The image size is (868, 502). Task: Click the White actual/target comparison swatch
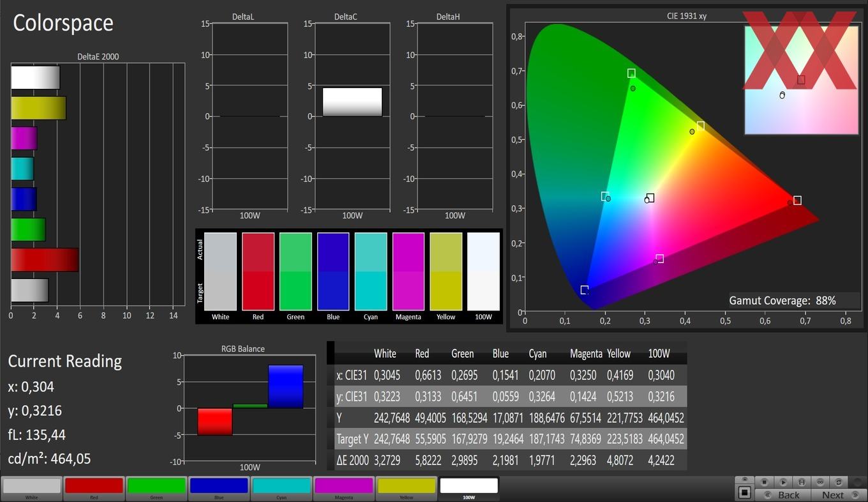pos(220,271)
